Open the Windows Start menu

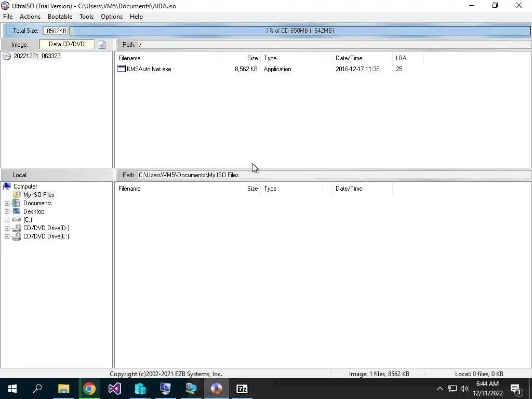coord(12,389)
